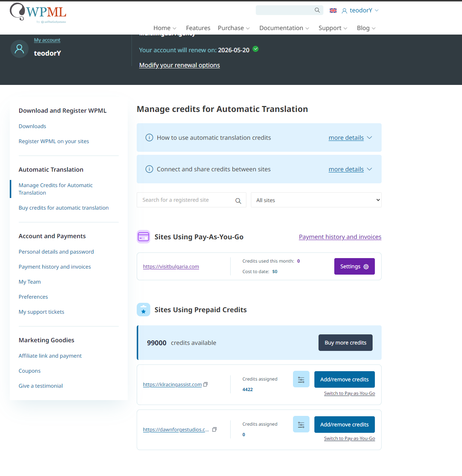Click the green renewal checkmark icon
Screen dimensions: 462x476
pos(256,49)
